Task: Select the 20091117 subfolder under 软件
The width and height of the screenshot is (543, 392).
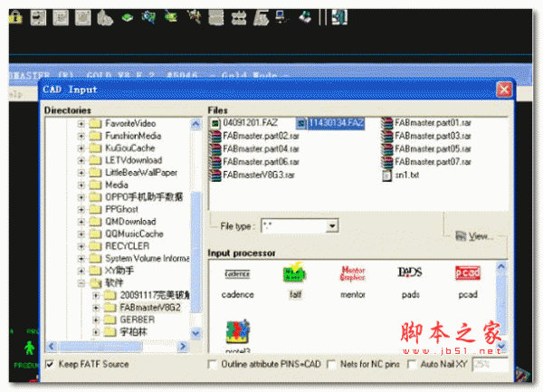Action: (x=155, y=295)
